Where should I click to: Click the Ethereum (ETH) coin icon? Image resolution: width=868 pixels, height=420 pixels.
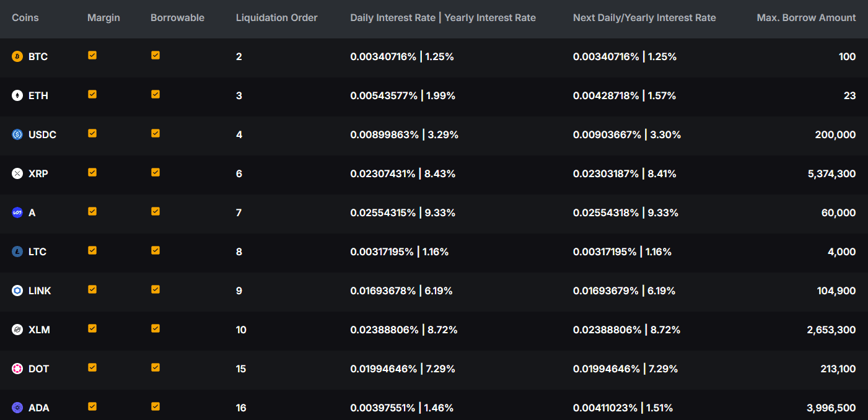point(17,96)
